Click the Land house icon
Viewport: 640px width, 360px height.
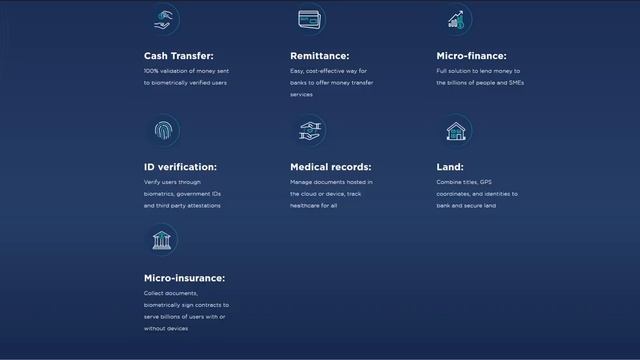(x=456, y=131)
